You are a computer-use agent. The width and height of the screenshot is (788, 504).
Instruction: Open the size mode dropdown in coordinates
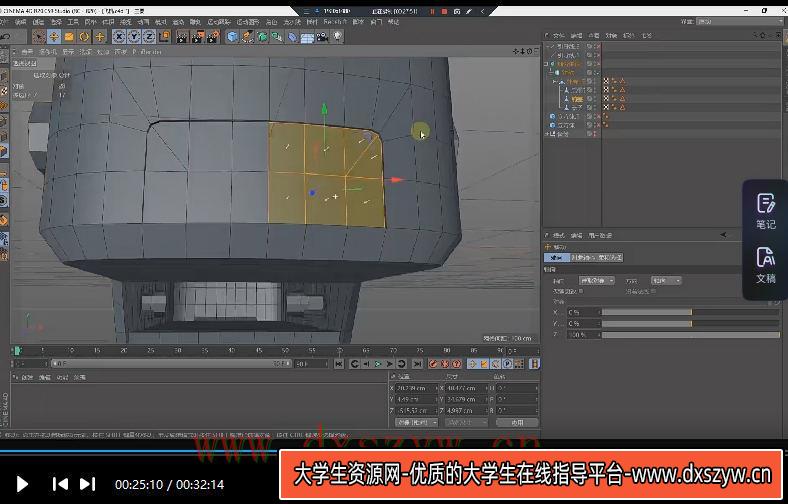click(x=466, y=423)
